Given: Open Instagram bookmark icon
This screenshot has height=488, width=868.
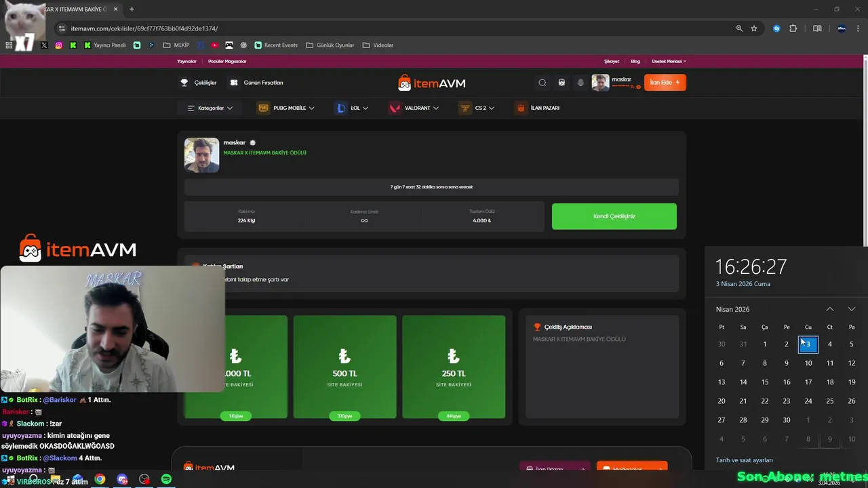Looking at the screenshot, I should pos(58,45).
